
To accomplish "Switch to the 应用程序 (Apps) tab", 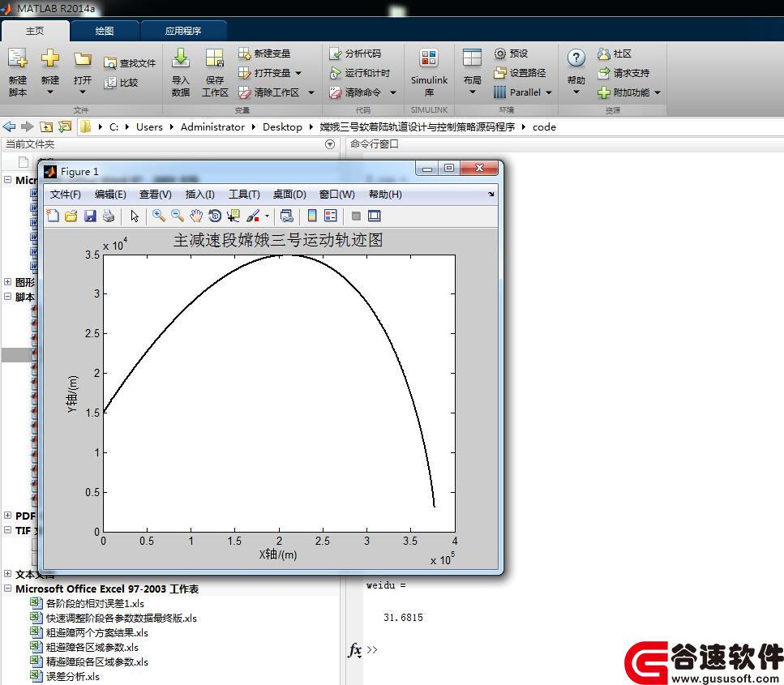I will [183, 31].
